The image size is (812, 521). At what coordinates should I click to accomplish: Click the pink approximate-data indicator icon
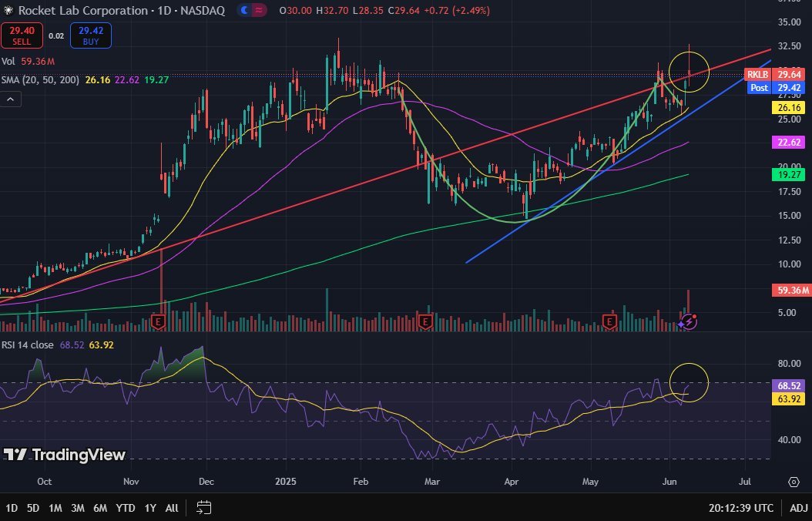tap(259, 10)
